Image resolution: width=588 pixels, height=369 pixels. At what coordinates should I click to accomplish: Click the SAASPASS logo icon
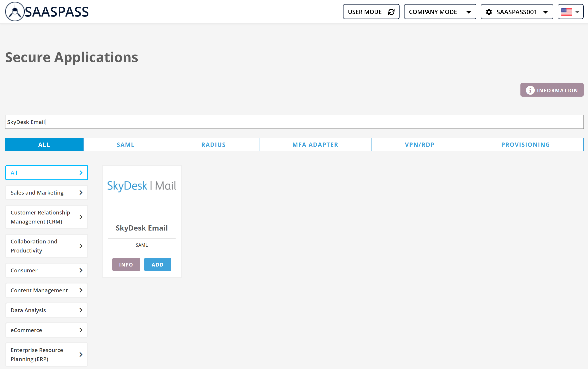click(x=14, y=12)
